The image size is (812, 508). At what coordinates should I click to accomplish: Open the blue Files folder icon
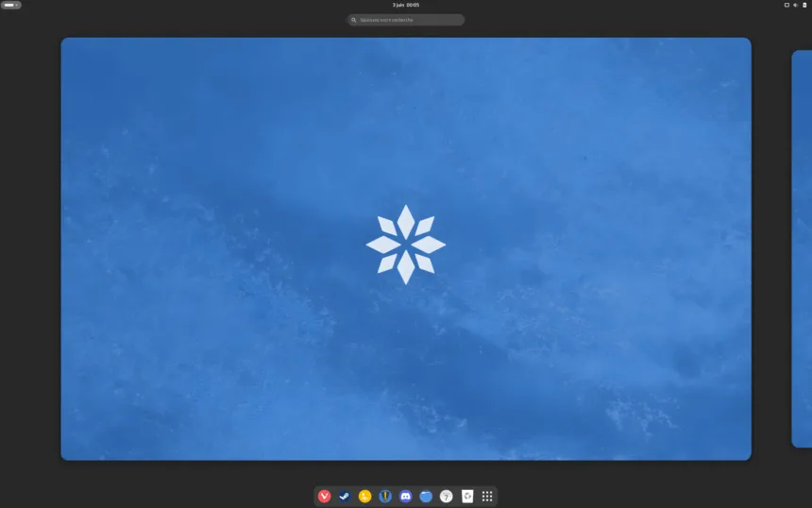[x=426, y=497]
